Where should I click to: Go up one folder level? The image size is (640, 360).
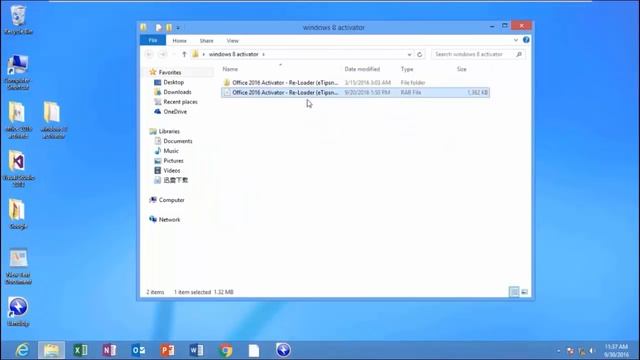[184, 54]
